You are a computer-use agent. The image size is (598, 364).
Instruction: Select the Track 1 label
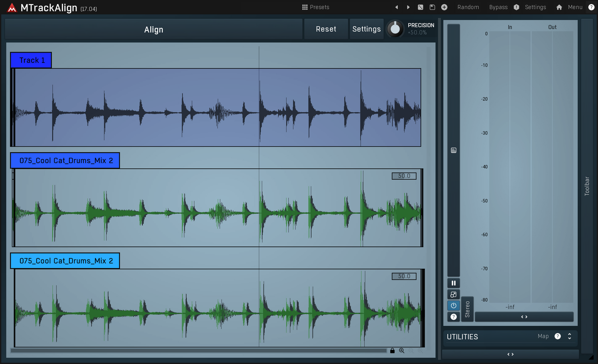coord(31,60)
